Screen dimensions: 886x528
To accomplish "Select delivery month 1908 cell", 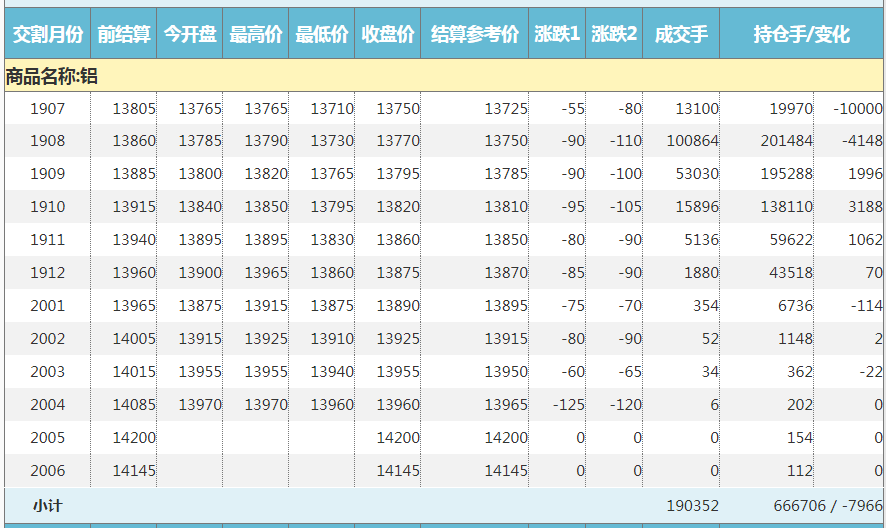I will (47, 141).
